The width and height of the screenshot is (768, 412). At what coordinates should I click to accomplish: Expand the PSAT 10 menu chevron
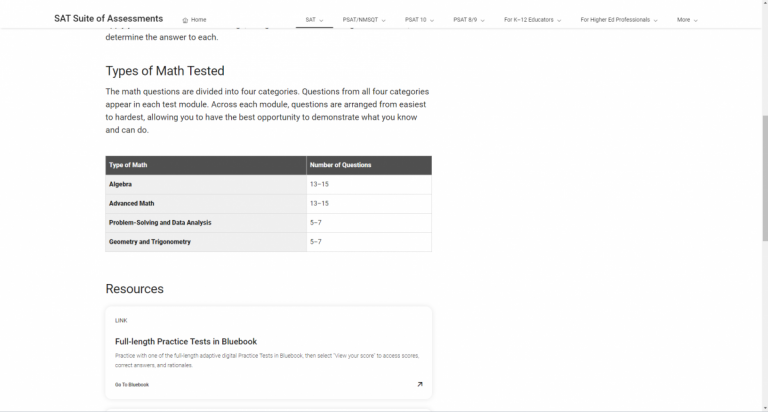(432, 21)
